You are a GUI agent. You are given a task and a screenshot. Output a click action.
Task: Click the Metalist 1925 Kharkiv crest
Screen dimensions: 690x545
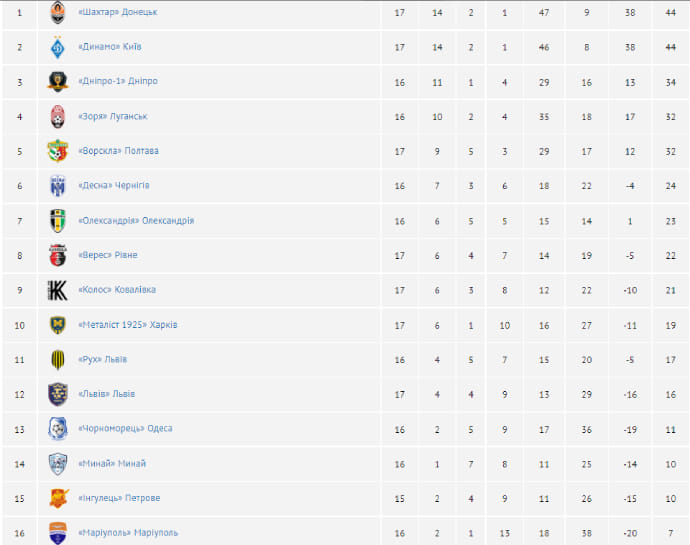[x=58, y=325]
